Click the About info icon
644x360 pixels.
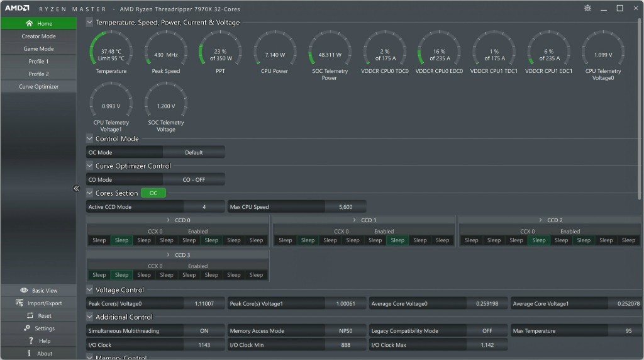tap(29, 353)
